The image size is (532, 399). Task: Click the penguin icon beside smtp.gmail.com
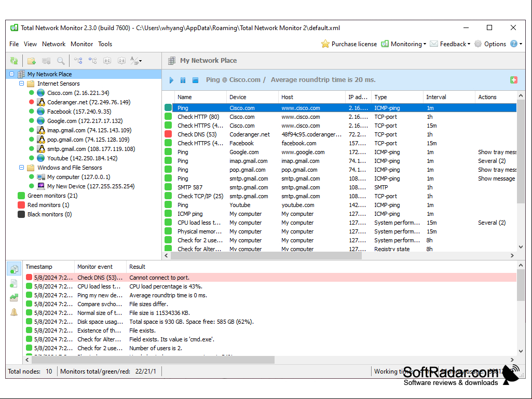point(41,149)
